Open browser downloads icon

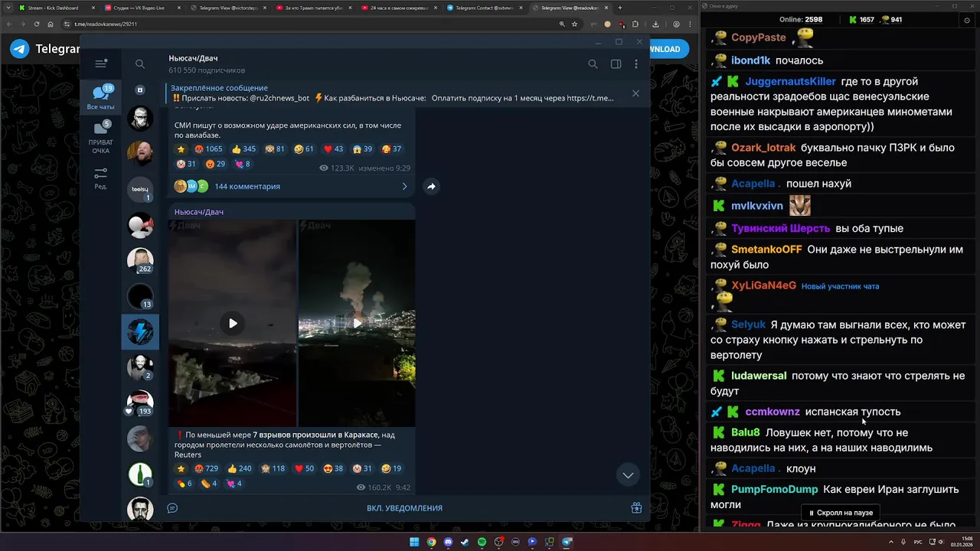click(x=655, y=24)
